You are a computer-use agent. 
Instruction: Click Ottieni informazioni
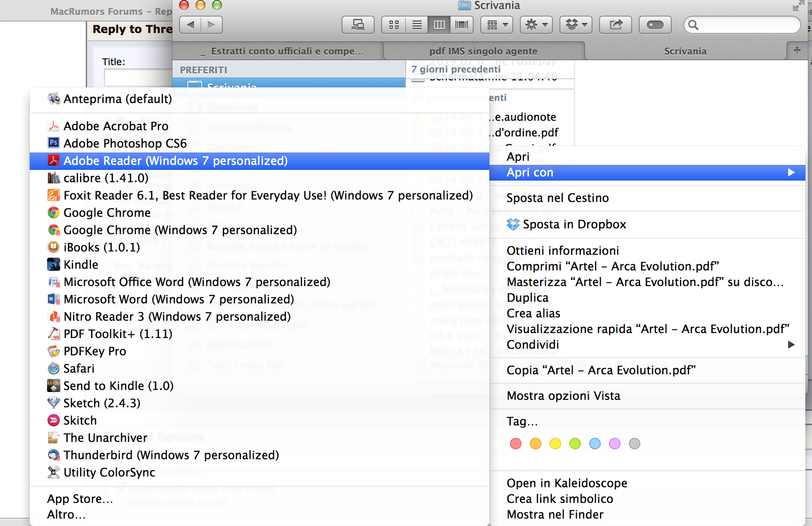[x=647, y=251]
